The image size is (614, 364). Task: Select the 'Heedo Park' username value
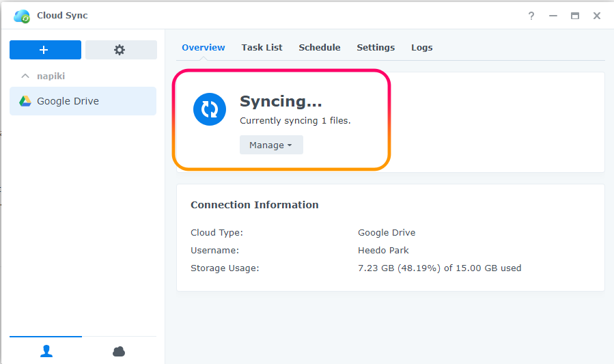pyautogui.click(x=383, y=250)
